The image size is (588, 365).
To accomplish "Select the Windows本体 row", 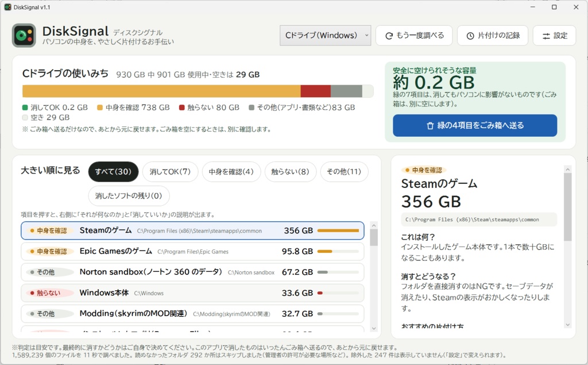I will tap(192, 293).
